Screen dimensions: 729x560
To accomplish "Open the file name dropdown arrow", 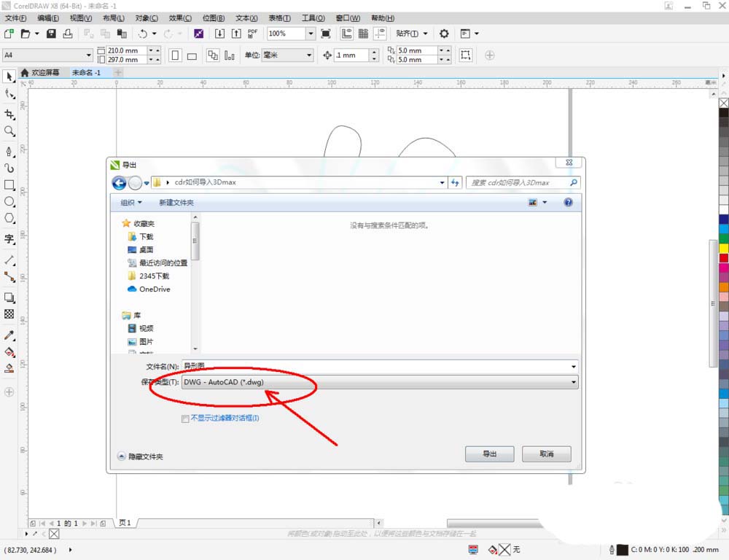I will (573, 367).
